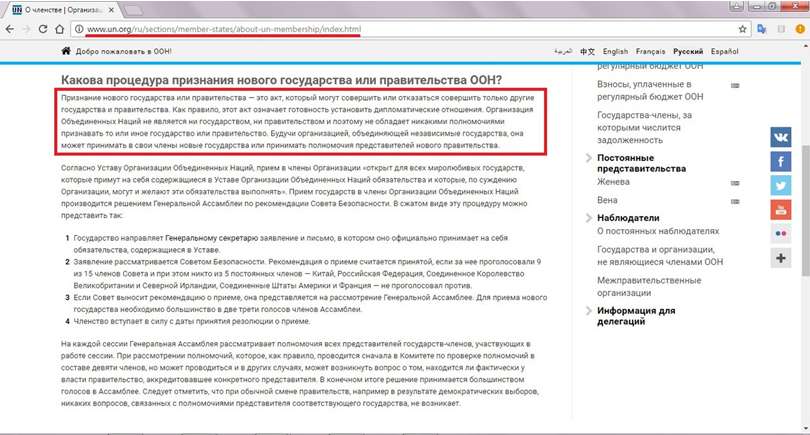The image size is (810, 435).
Task: Open more sharing options plus icon
Action: 781,258
